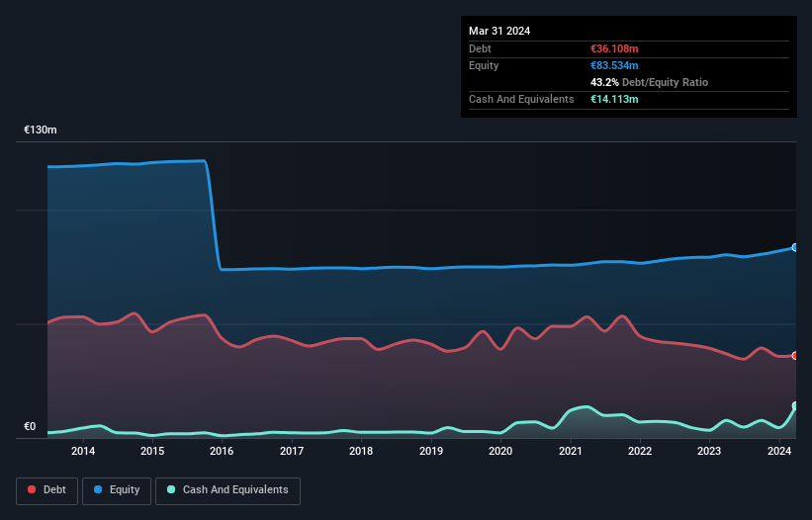This screenshot has width=812, height=520.
Task: Click the 2018 x-axis label
Action: 361,451
